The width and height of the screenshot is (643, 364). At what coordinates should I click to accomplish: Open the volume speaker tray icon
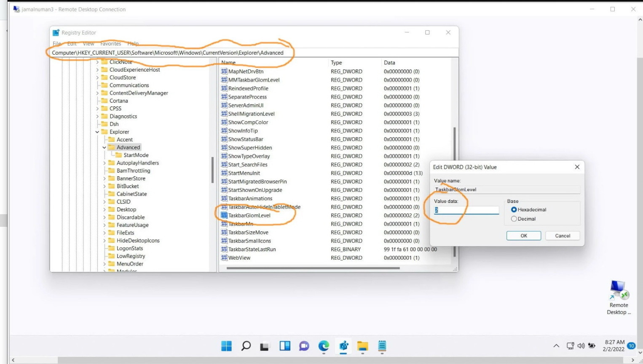point(581,346)
